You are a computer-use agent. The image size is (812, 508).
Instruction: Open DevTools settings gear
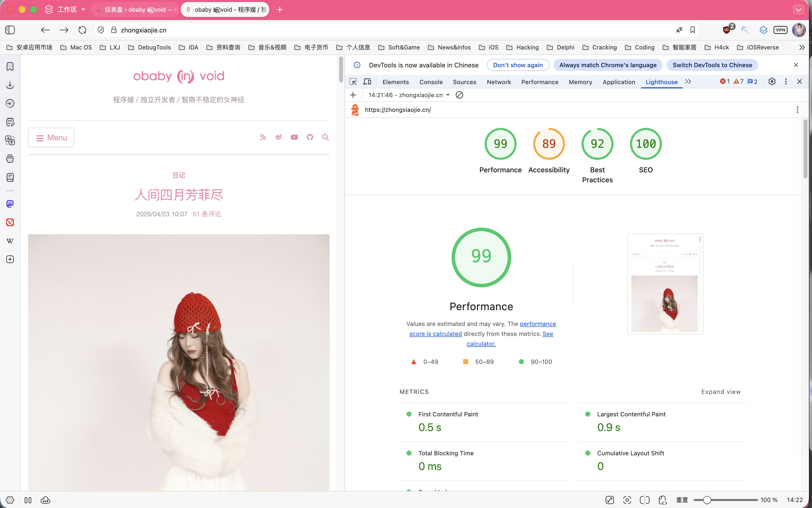click(772, 82)
